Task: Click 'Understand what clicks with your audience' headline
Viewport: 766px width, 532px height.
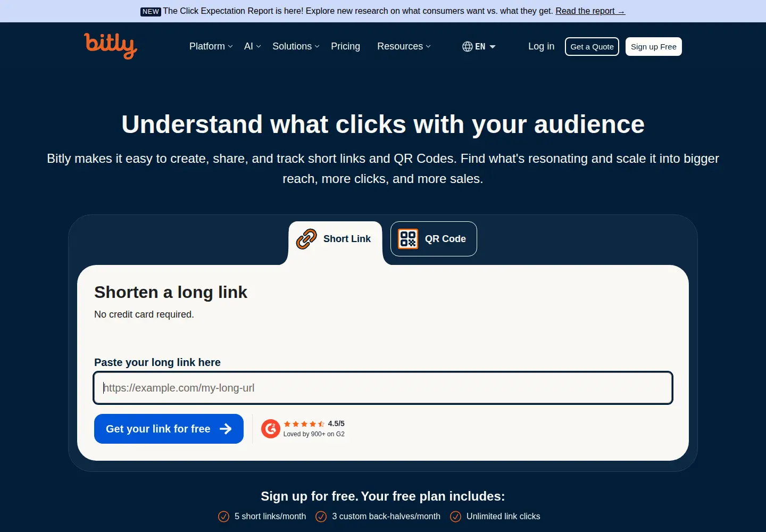Action: [383, 124]
